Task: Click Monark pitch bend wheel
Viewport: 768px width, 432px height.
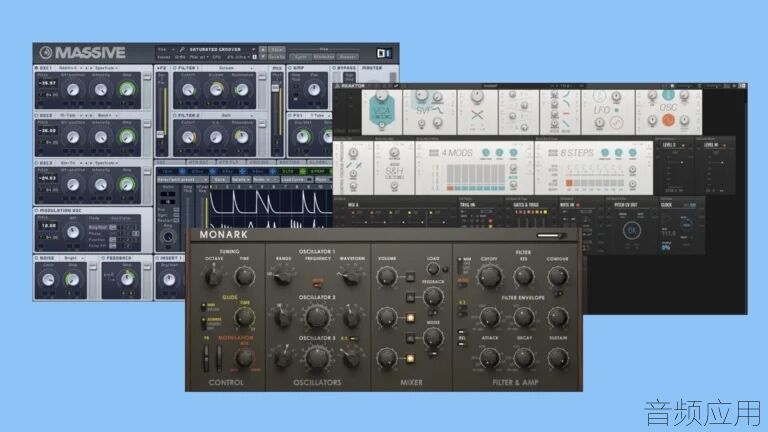Action: pos(206,357)
